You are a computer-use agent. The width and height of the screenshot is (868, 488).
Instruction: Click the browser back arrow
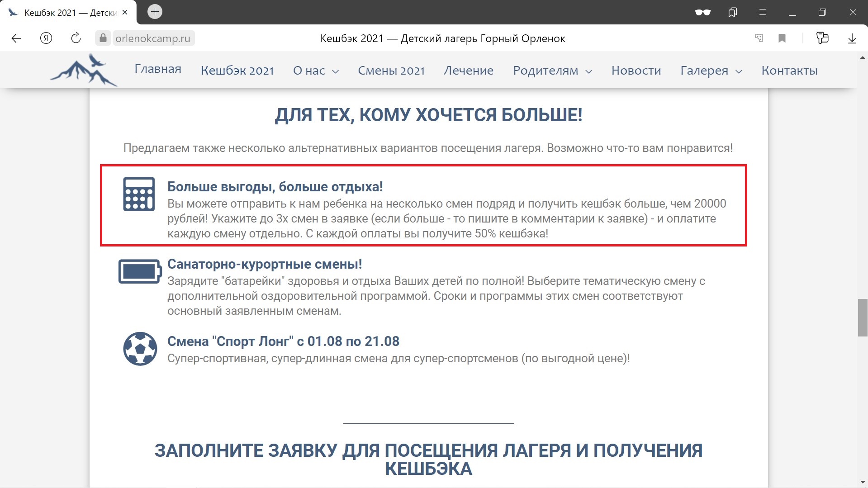point(16,38)
